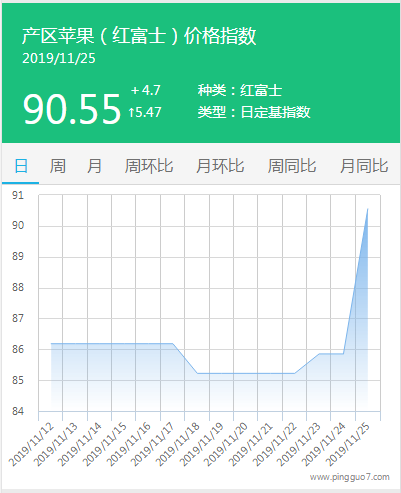Screen dimensions: 401x493
Task: Switch to the 月 monthly tab
Action: pyautogui.click(x=94, y=166)
